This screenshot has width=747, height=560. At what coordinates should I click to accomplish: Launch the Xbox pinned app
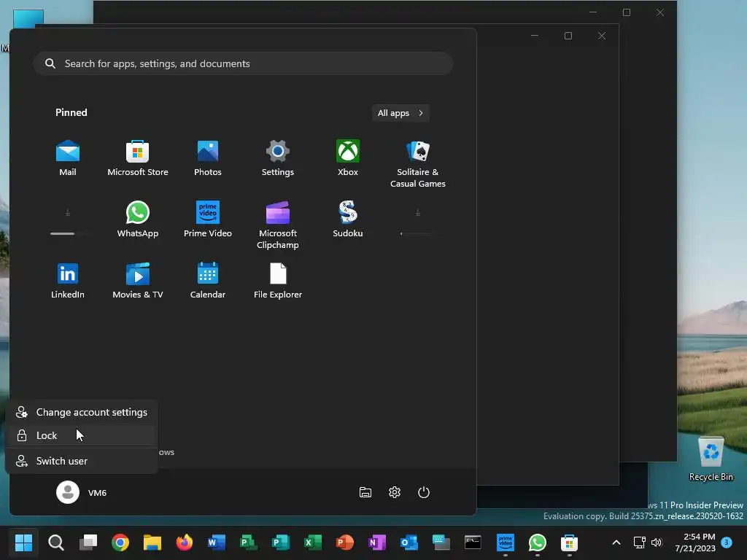pos(348,158)
